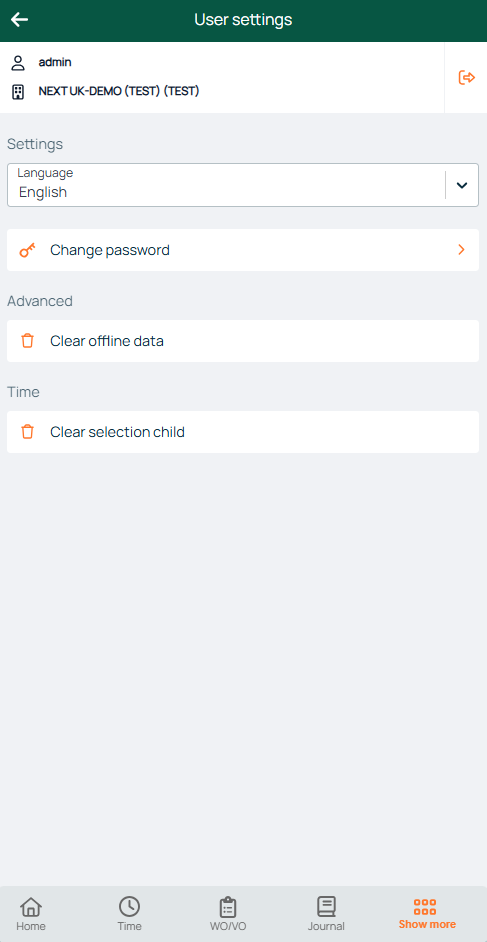Open Change password via the chevron

tap(461, 250)
